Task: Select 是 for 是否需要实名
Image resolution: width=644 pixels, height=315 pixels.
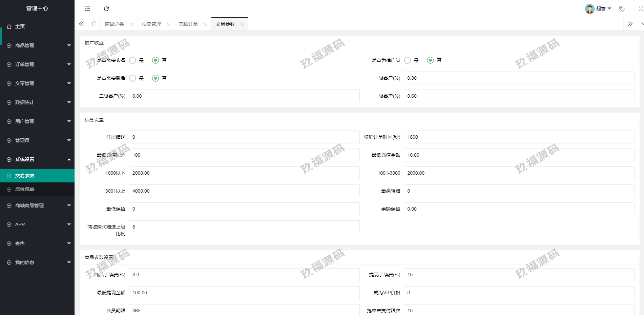Action: point(133,60)
